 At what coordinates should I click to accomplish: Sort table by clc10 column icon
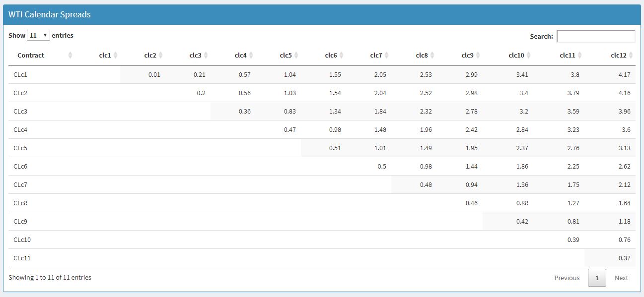point(528,55)
